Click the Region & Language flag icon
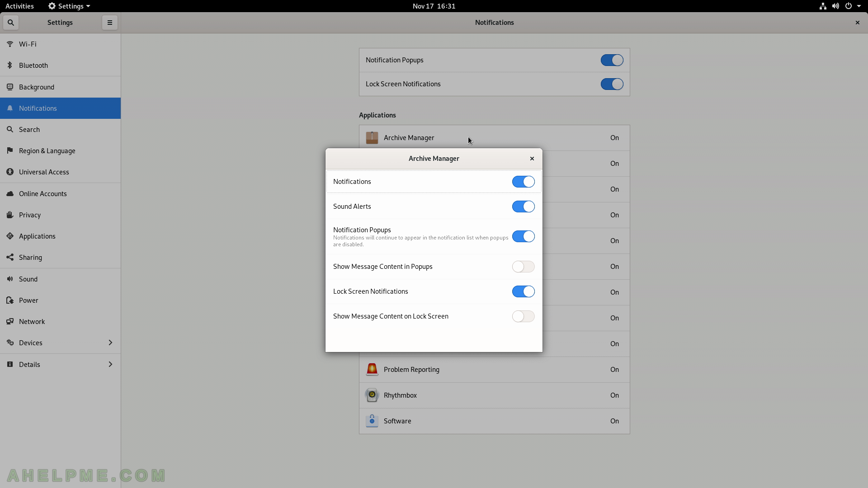Viewport: 868px width, 488px height. tap(10, 150)
